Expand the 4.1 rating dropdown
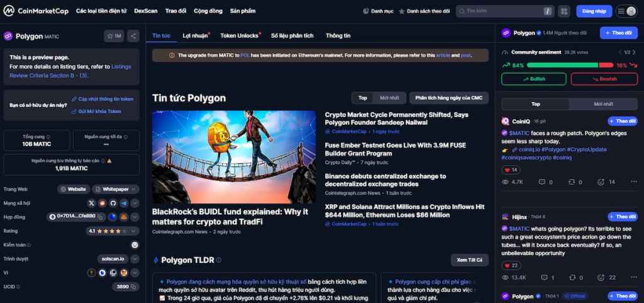The width and height of the screenshot is (644, 303). pos(135,231)
